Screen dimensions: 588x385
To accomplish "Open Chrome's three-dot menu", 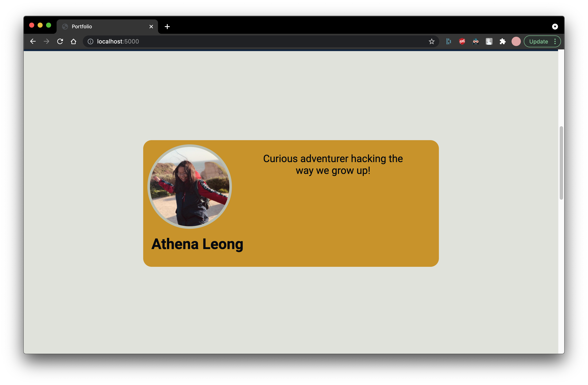I will (555, 42).
